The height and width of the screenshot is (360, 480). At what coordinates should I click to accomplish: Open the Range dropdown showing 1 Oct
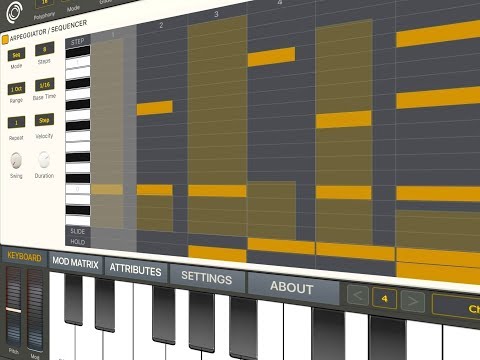[16, 89]
